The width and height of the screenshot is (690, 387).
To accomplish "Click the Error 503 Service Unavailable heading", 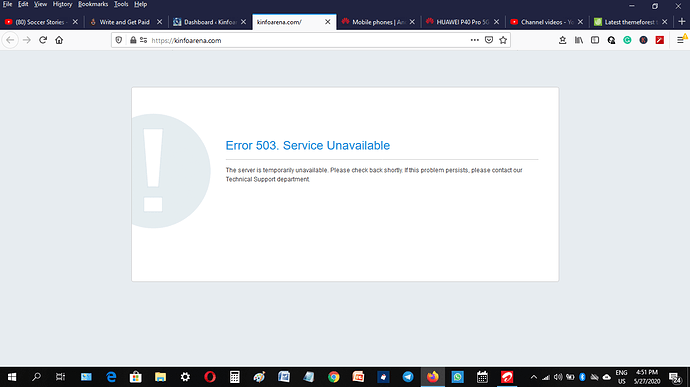I will [308, 145].
